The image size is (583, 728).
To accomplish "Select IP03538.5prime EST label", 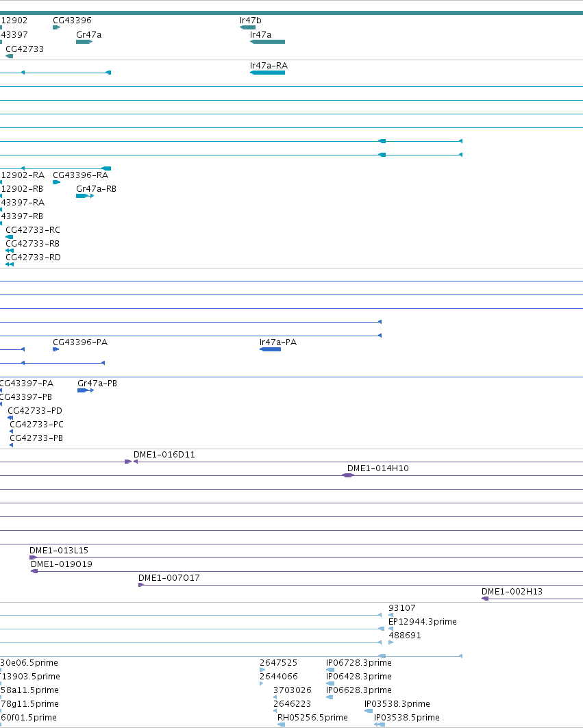I will 406,718.
